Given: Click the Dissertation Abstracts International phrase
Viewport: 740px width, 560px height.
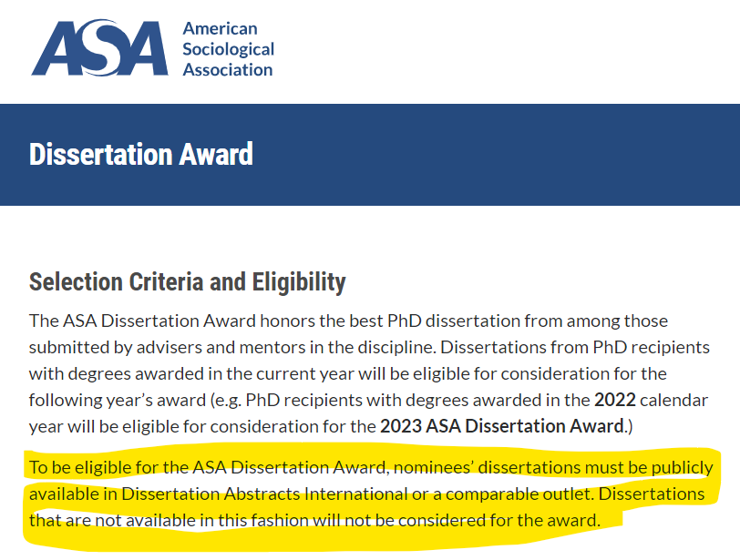Looking at the screenshot, I should click(264, 494).
